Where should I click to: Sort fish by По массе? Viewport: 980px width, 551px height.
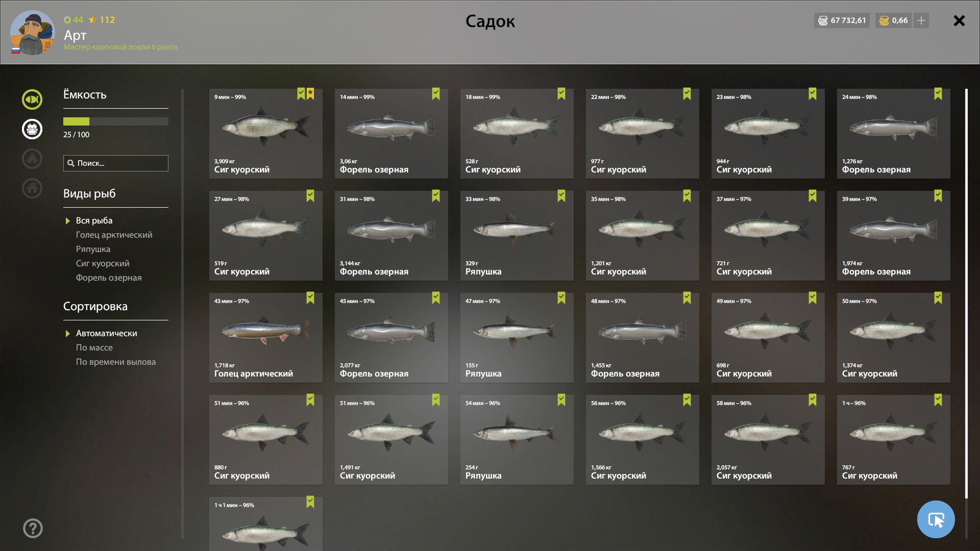pyautogui.click(x=94, y=347)
